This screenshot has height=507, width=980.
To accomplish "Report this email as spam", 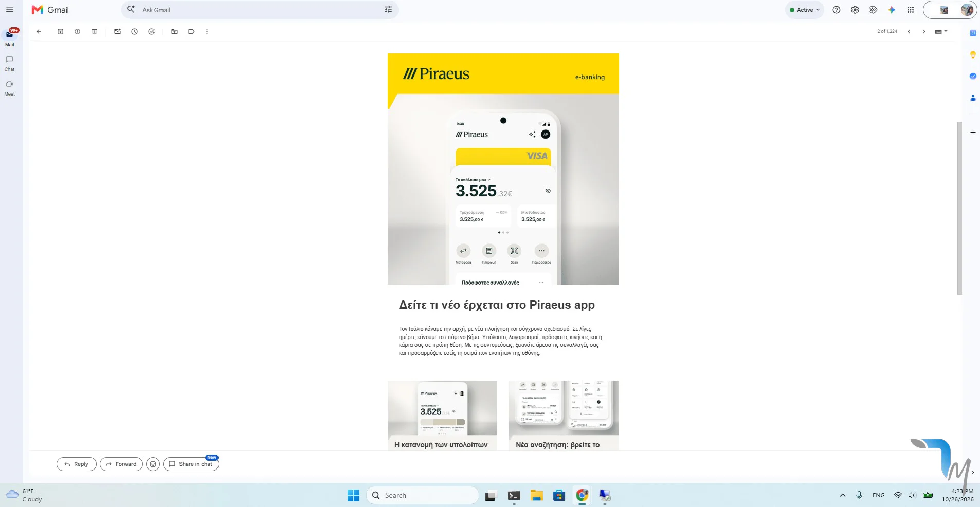I will 77,31.
